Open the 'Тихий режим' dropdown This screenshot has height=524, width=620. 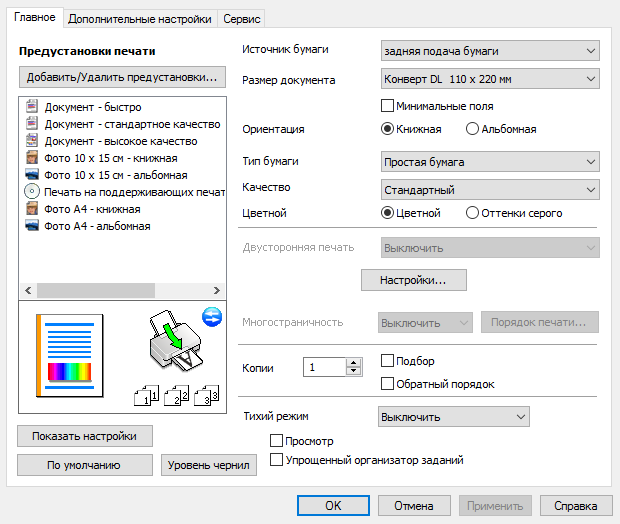click(454, 417)
